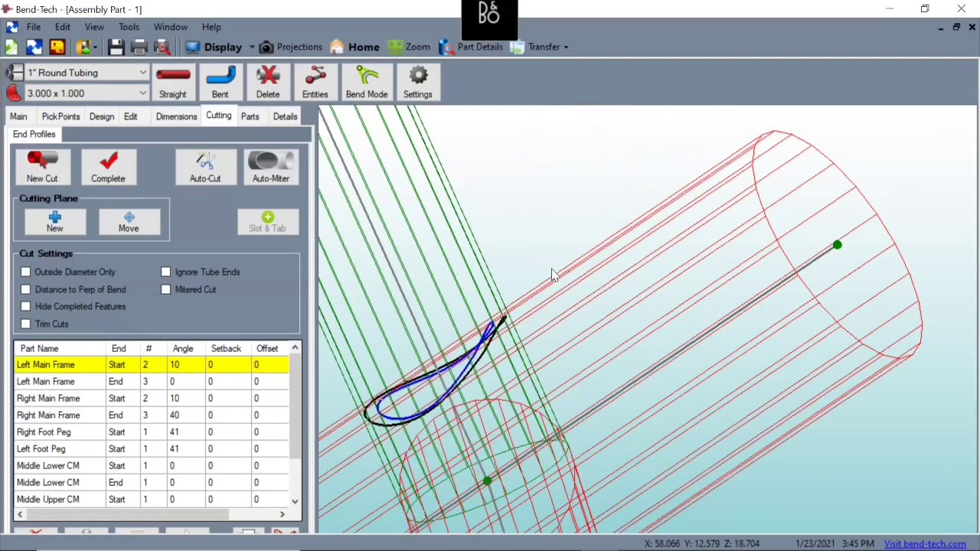Viewport: 980px width, 551px height.
Task: Check Hide Completed Features
Action: coord(26,306)
